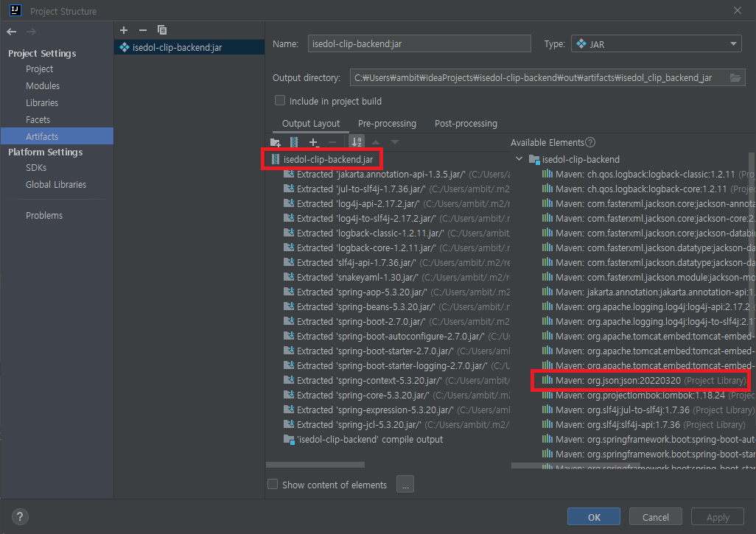The image size is (756, 534).
Task: Click output layout horizontal scrollbar
Action: pos(315,465)
